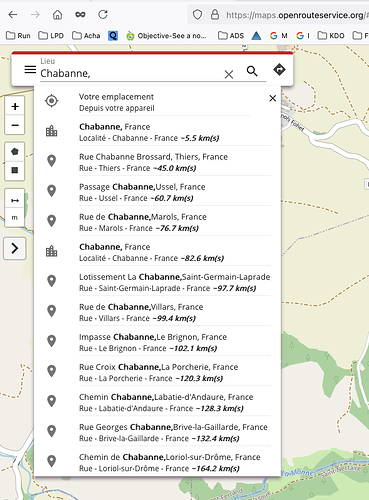Open the blue triangle bookmark
Image resolution: width=369 pixels, height=500 pixels.
click(x=256, y=35)
